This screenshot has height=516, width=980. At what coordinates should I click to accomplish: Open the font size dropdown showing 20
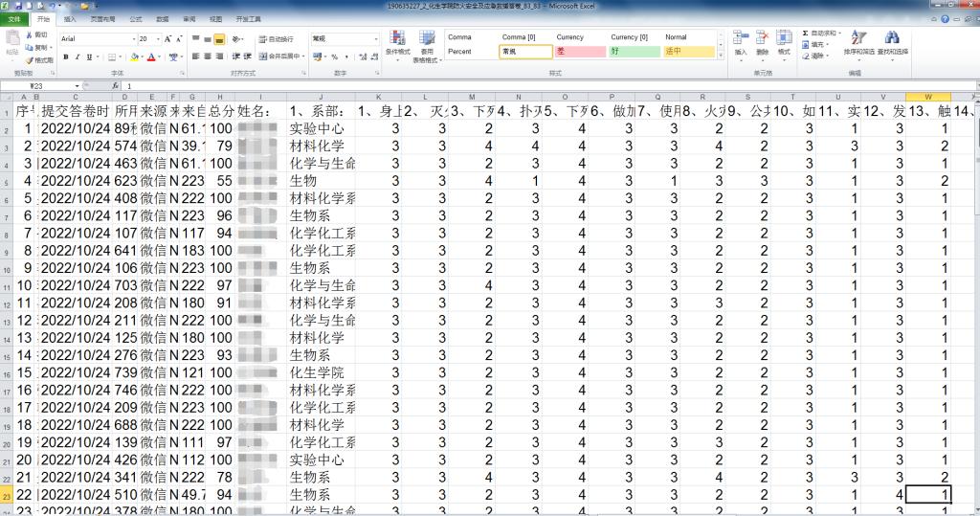(x=157, y=39)
